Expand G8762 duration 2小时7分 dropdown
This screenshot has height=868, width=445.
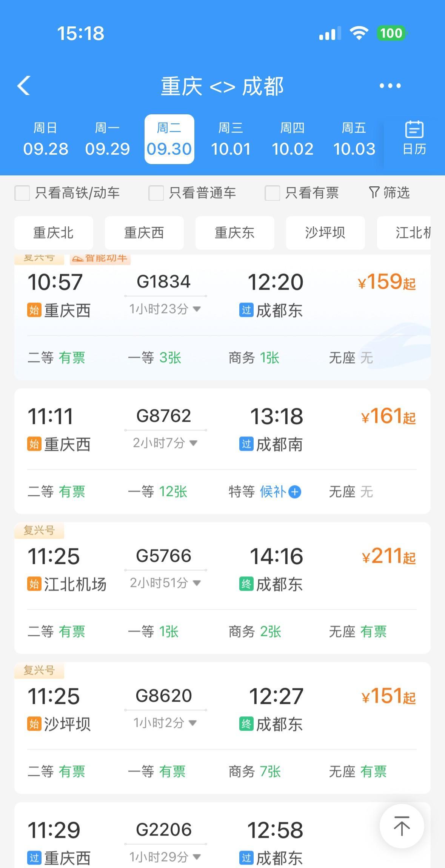coord(165,443)
